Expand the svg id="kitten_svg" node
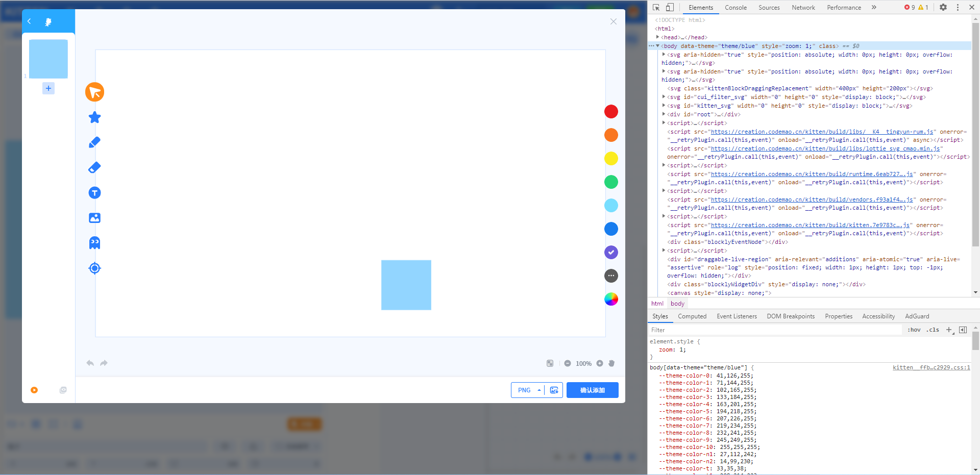980x475 pixels. coord(664,106)
